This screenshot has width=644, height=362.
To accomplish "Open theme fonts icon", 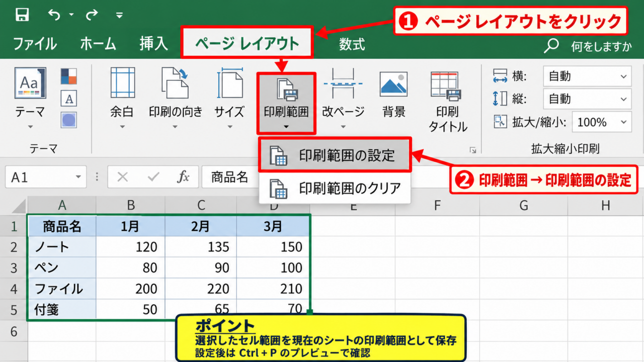I will pyautogui.click(x=69, y=99).
